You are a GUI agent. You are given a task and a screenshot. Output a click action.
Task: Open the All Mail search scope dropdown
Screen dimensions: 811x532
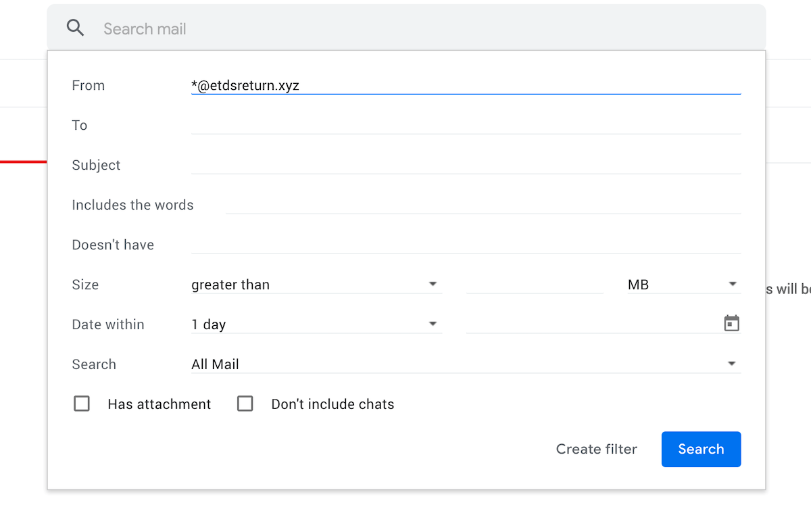click(405, 363)
